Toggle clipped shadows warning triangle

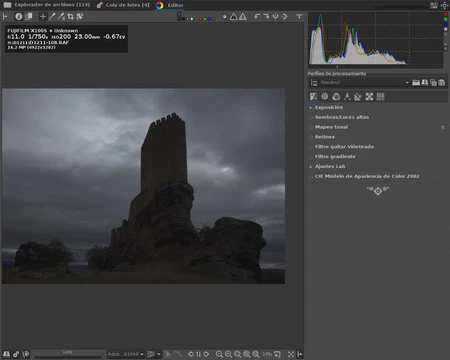(x=234, y=16)
